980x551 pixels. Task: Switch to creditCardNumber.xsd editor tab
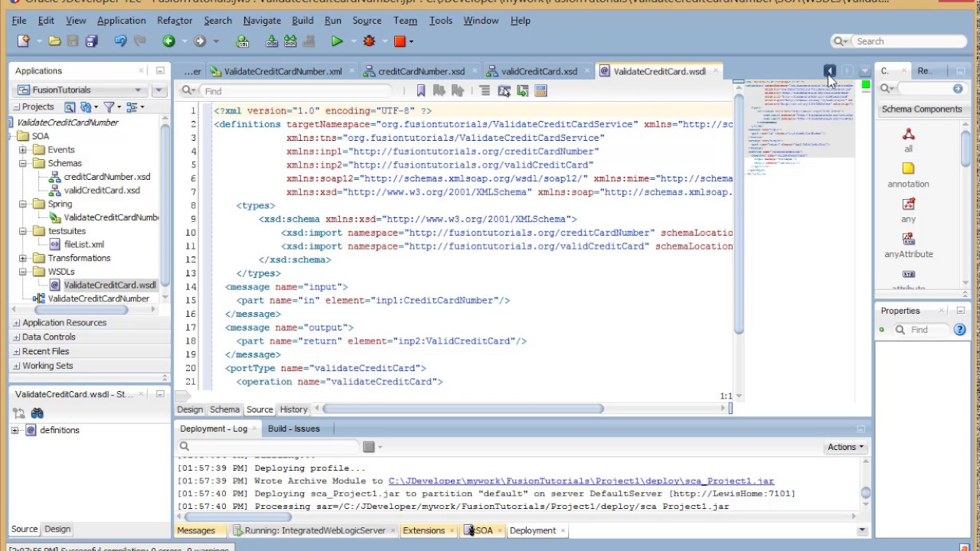click(x=421, y=71)
